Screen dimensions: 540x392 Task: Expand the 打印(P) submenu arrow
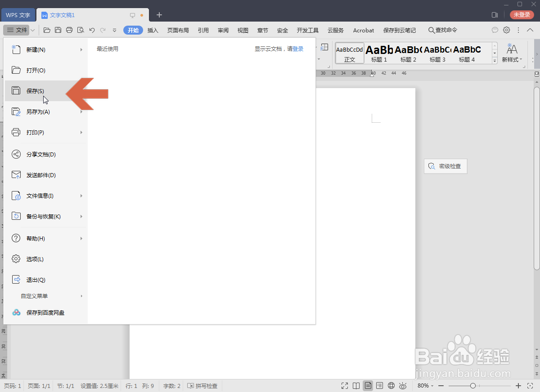click(x=81, y=132)
